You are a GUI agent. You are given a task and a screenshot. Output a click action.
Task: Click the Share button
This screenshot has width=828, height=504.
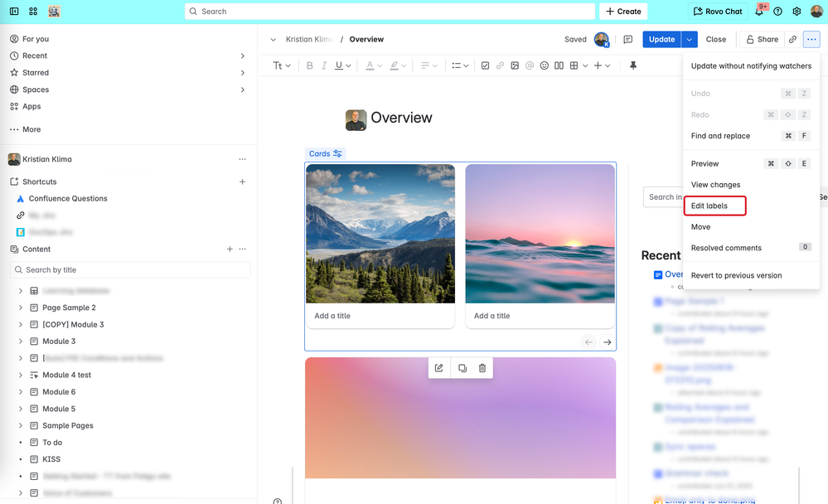pyautogui.click(x=762, y=39)
